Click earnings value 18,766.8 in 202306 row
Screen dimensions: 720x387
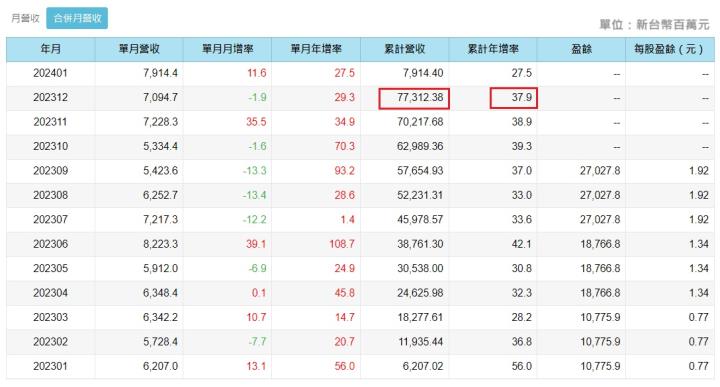pyautogui.click(x=600, y=244)
